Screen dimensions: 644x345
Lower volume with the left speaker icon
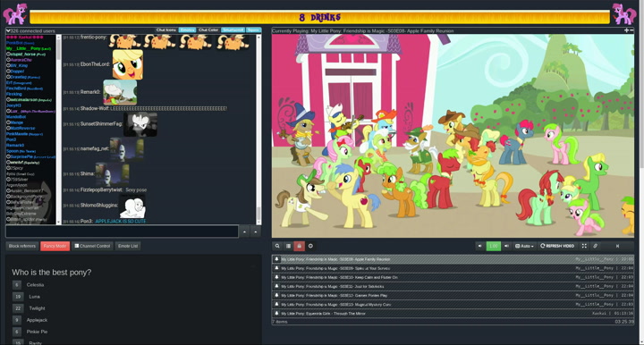pyautogui.click(x=479, y=246)
